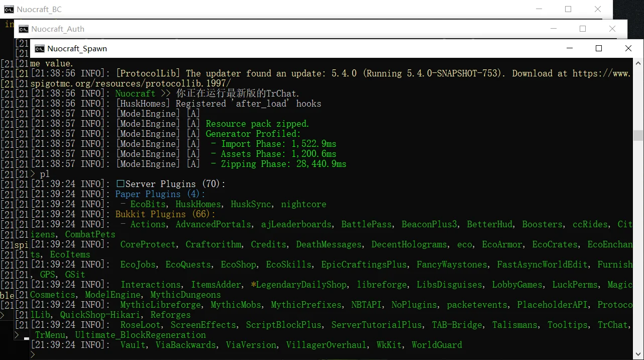This screenshot has width=644, height=360.
Task: Bring the Nuocraft_Auth window to front via its title
Action: [58, 29]
